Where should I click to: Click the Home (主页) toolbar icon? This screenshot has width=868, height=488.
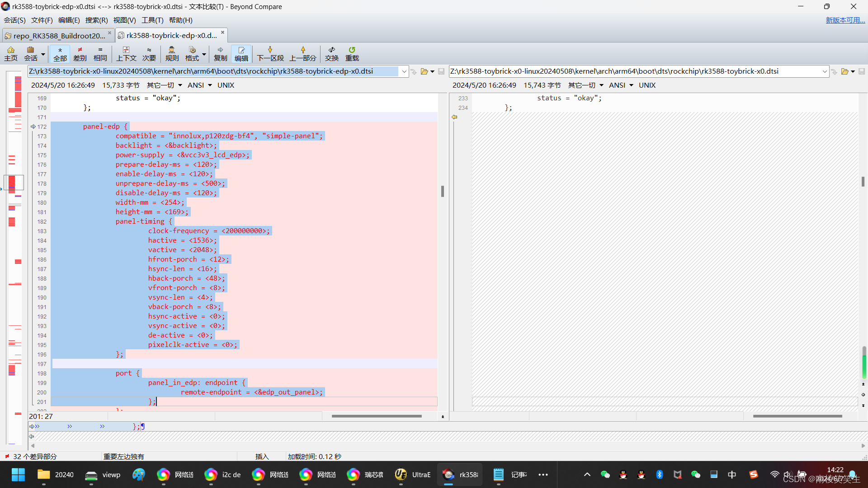(11, 53)
